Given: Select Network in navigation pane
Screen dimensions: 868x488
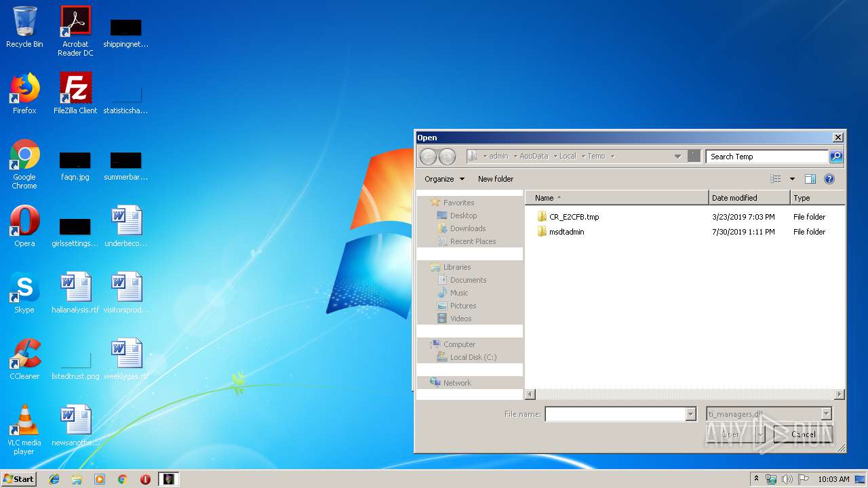Looking at the screenshot, I should point(457,383).
